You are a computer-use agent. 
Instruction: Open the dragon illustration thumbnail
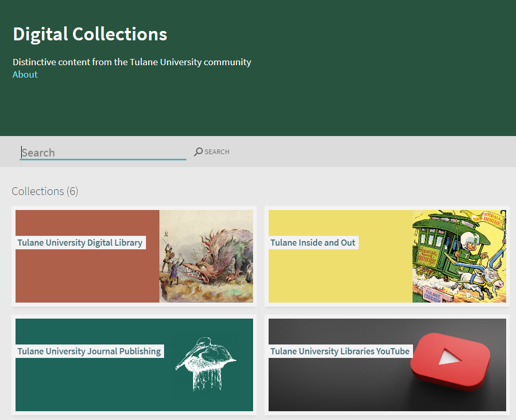(206, 256)
